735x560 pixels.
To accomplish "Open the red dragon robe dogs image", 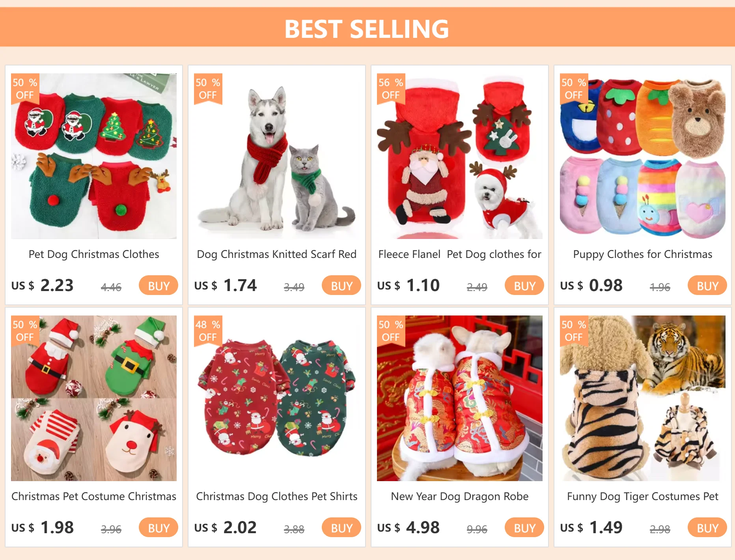I will pos(460,398).
